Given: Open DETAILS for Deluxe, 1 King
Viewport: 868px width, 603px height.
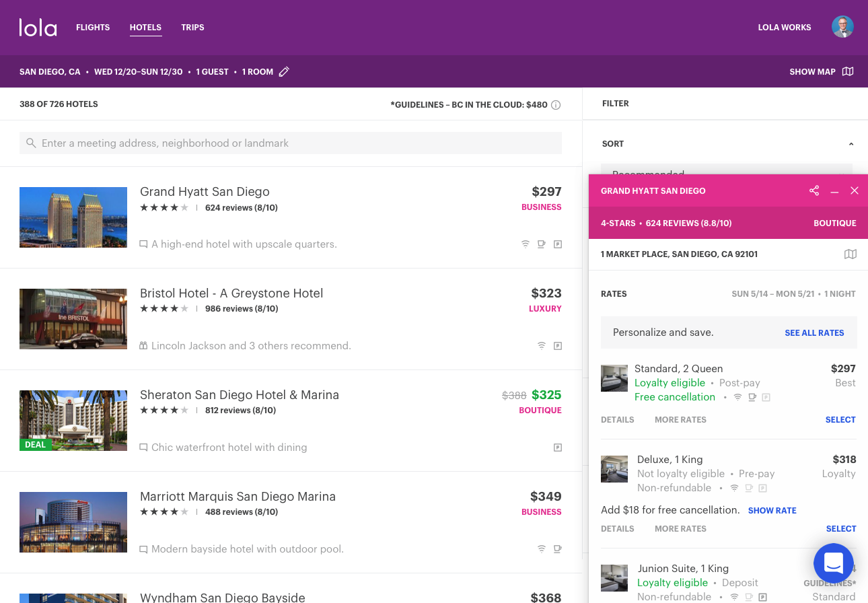Looking at the screenshot, I should [x=618, y=529].
